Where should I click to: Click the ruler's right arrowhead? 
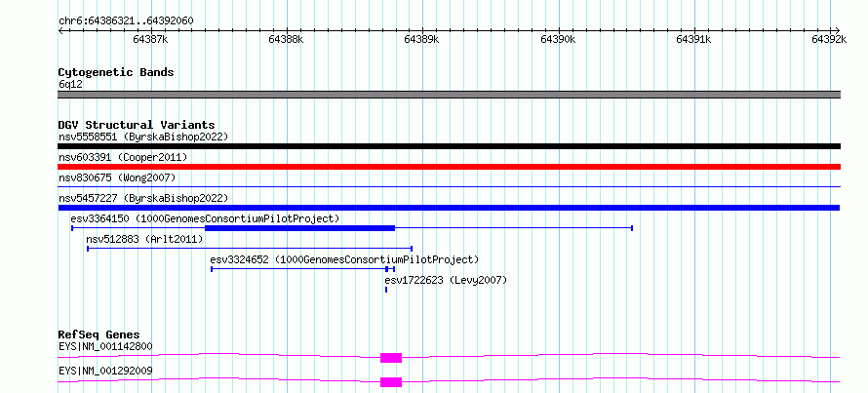pos(838,30)
